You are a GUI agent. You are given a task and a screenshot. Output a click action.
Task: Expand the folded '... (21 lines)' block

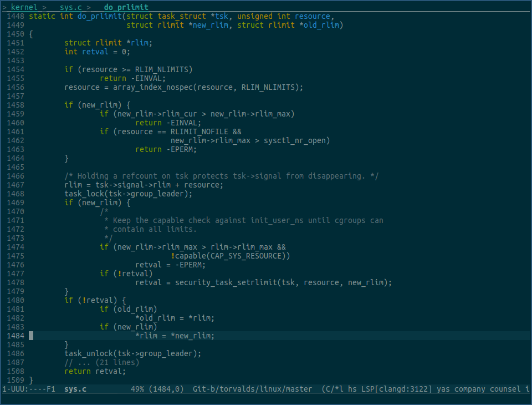[101, 362]
